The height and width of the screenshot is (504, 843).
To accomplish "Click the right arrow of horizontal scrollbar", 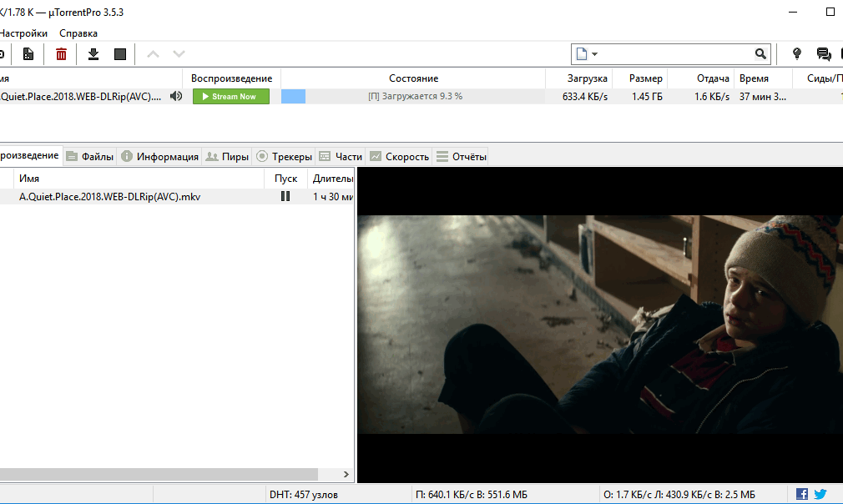I will (346, 475).
